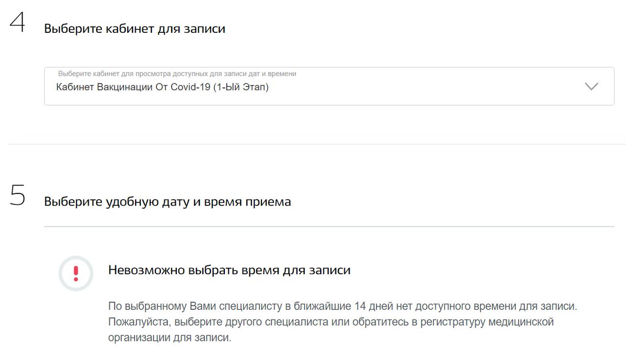This screenshot has height=364, width=626.
Task: Open the 'Кабинет Вакцинации От Covid-19' dropdown
Action: [x=329, y=86]
